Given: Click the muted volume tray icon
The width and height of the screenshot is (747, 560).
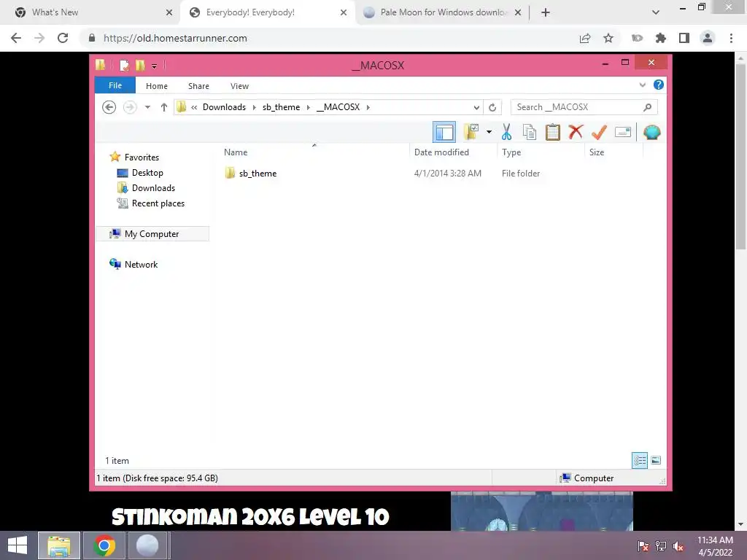Looking at the screenshot, I should coord(678,545).
